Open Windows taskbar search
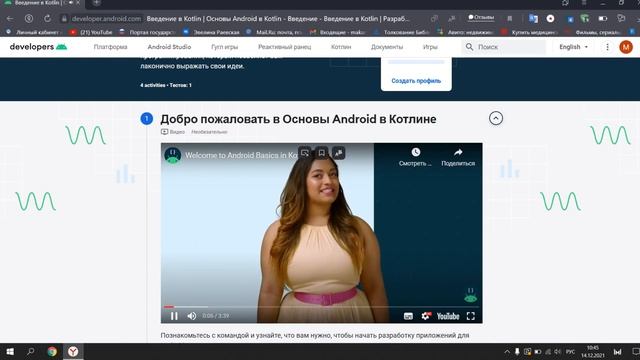The image size is (640, 360). coord(30,351)
